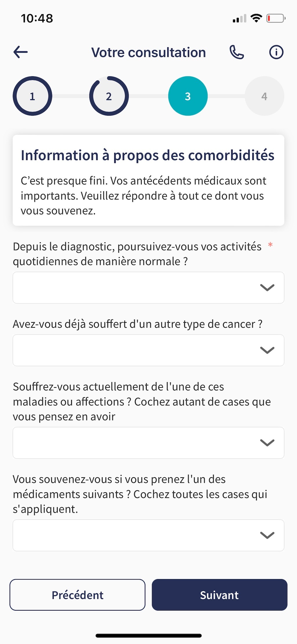Go to step 2 circle

click(109, 96)
